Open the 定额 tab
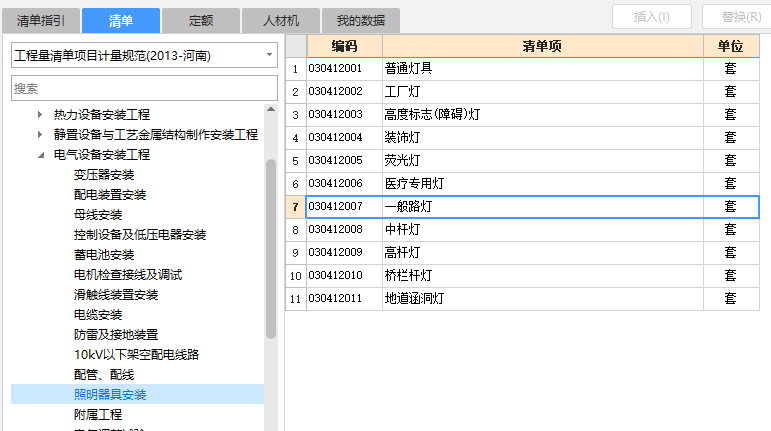Image resolution: width=771 pixels, height=431 pixels. point(201,21)
